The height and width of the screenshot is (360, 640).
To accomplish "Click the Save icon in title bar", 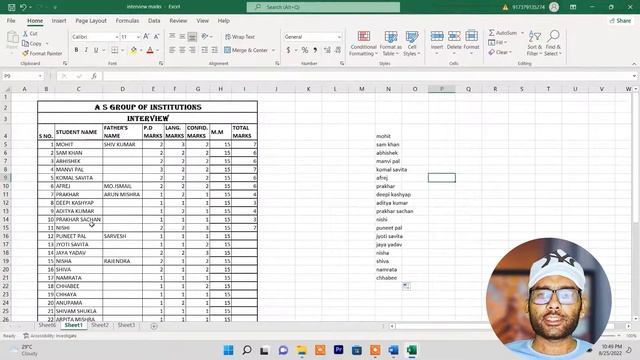I will tap(11, 7).
